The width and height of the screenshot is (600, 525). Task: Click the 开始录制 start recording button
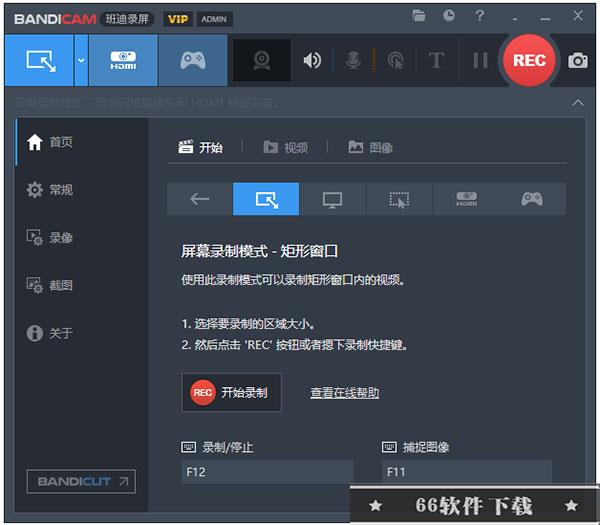(x=232, y=392)
